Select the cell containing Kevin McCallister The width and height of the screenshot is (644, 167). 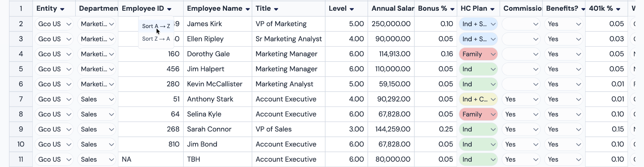(x=218, y=84)
